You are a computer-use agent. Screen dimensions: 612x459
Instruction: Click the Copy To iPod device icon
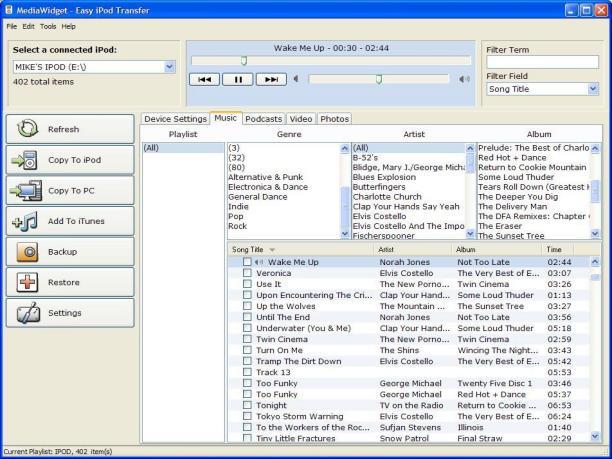(x=25, y=160)
